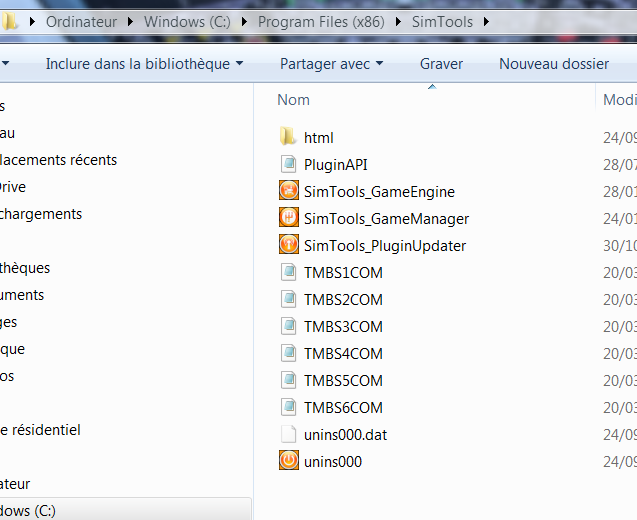Open Vidéos in navigation pane

(x=7, y=376)
